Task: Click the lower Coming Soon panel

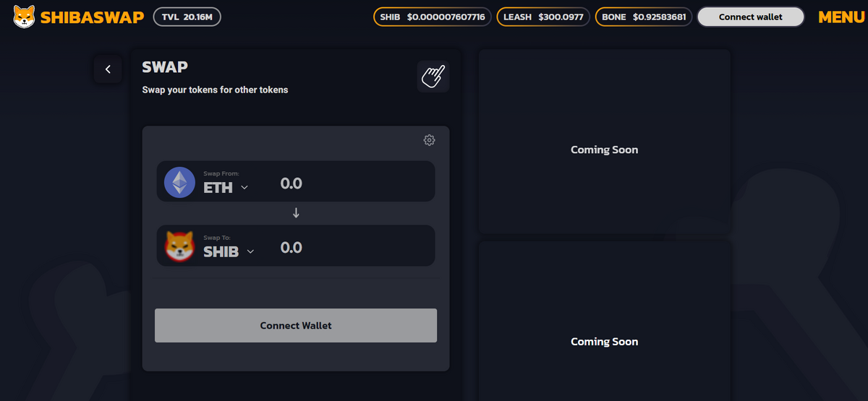Action: click(x=605, y=321)
